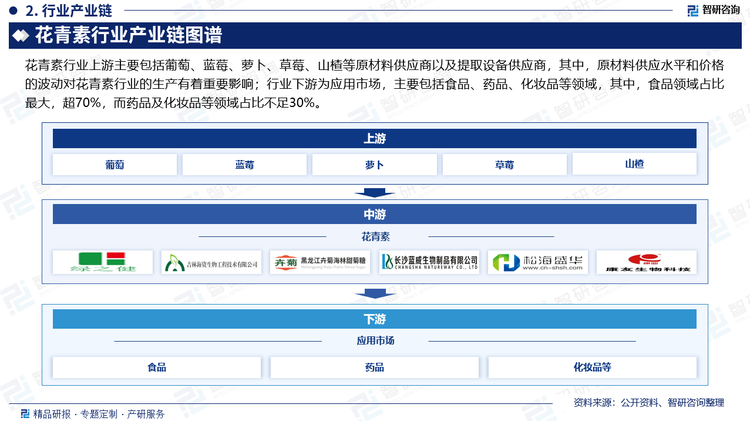Click the 化妆品等 application box
The image size is (750, 421).
coord(592,367)
